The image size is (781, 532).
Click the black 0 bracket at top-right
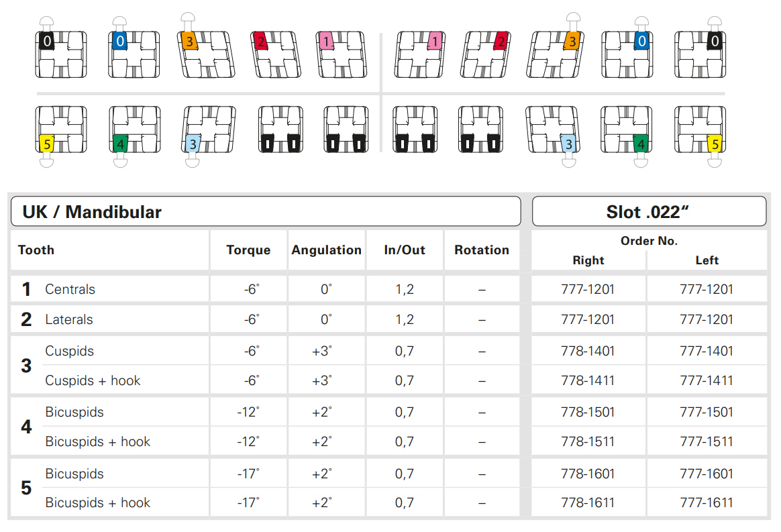coord(700,53)
